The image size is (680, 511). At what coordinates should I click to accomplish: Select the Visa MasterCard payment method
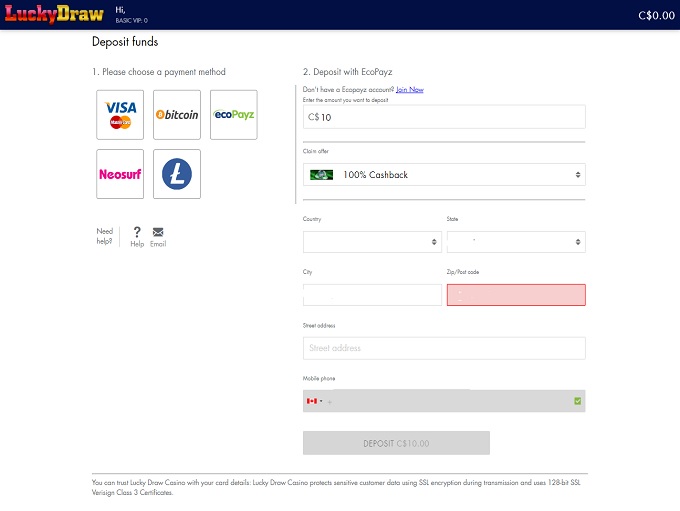tap(120, 115)
